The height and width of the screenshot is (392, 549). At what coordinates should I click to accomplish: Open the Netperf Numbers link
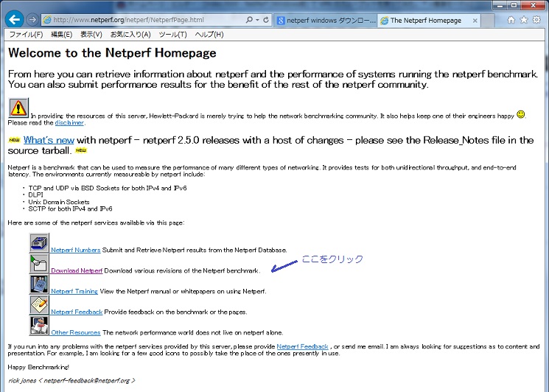[x=76, y=250]
